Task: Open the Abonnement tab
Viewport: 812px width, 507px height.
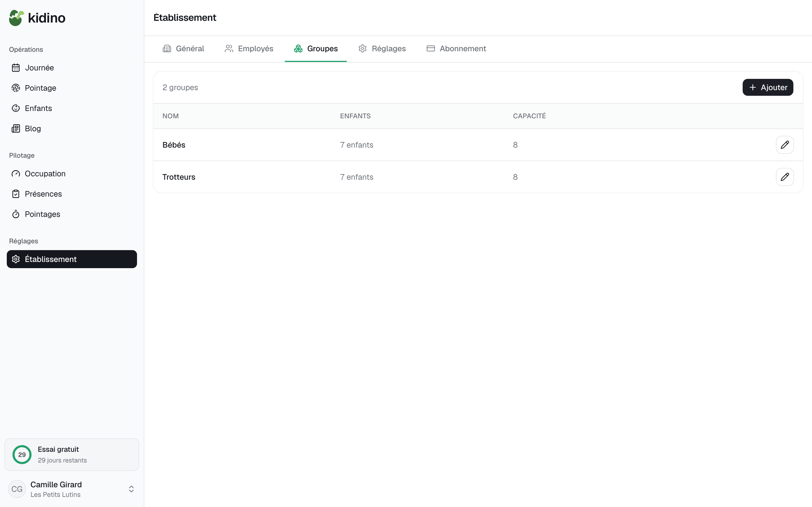Action: click(456, 49)
